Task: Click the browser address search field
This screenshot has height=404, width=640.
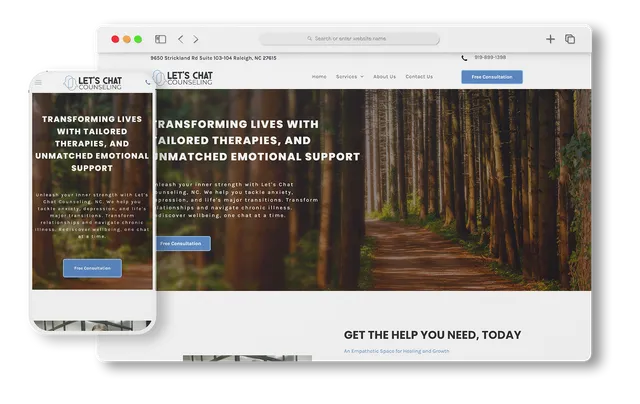Action: [x=349, y=39]
